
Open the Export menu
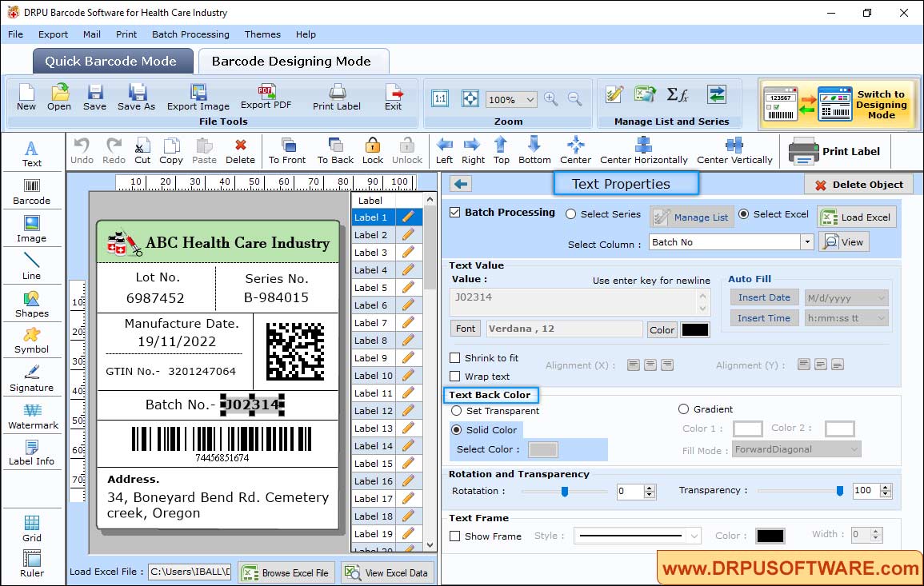[53, 34]
